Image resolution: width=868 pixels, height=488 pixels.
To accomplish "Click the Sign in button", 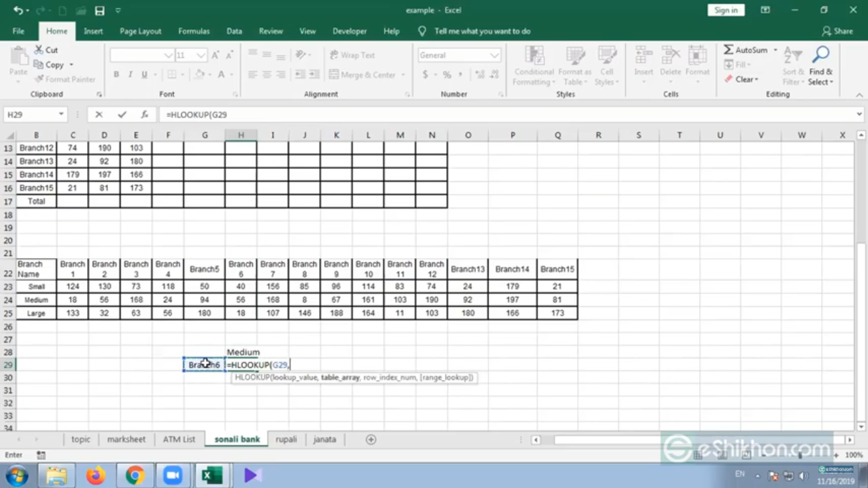I will point(726,10).
